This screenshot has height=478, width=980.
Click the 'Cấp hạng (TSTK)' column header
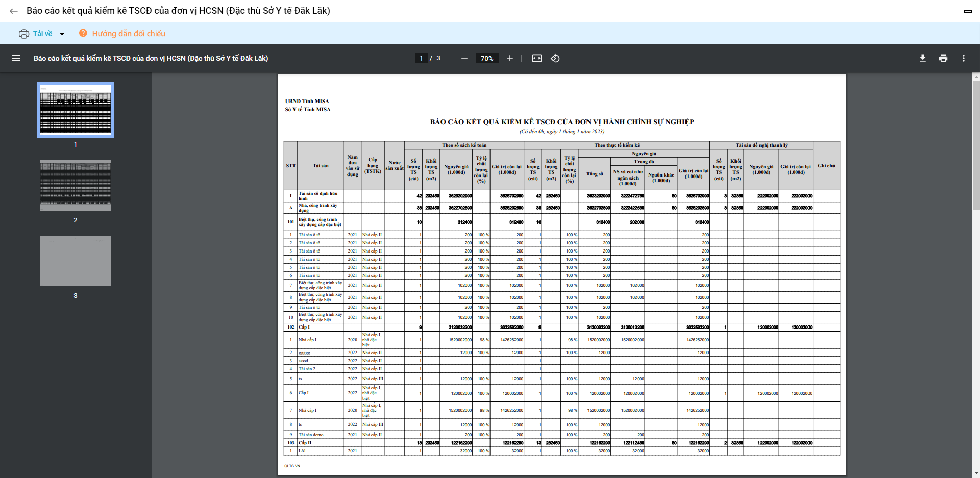[x=373, y=165]
